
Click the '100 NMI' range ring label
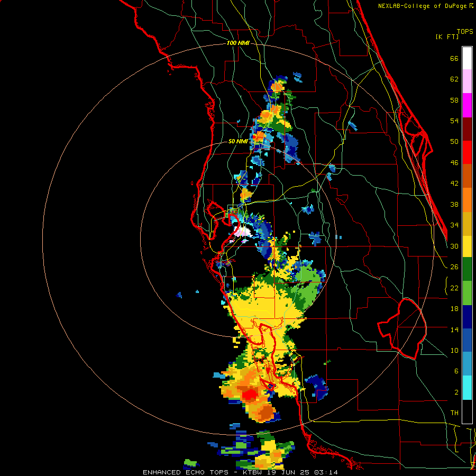238,43
